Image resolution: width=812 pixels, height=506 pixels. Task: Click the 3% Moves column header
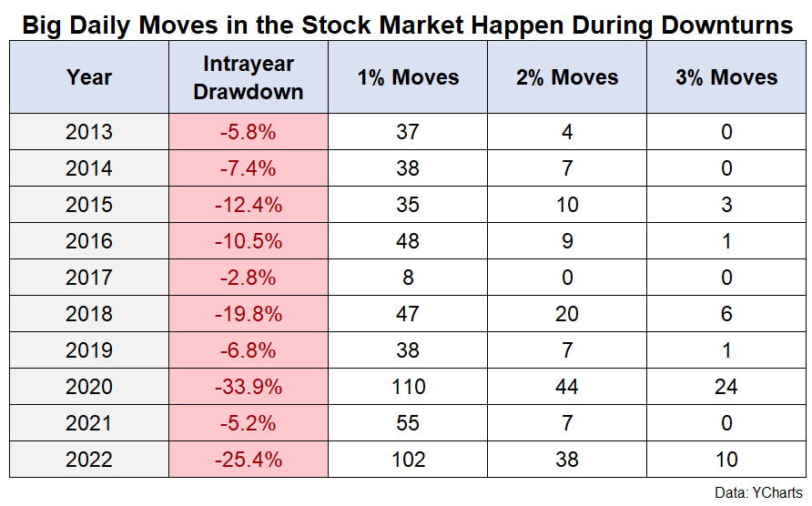726,77
